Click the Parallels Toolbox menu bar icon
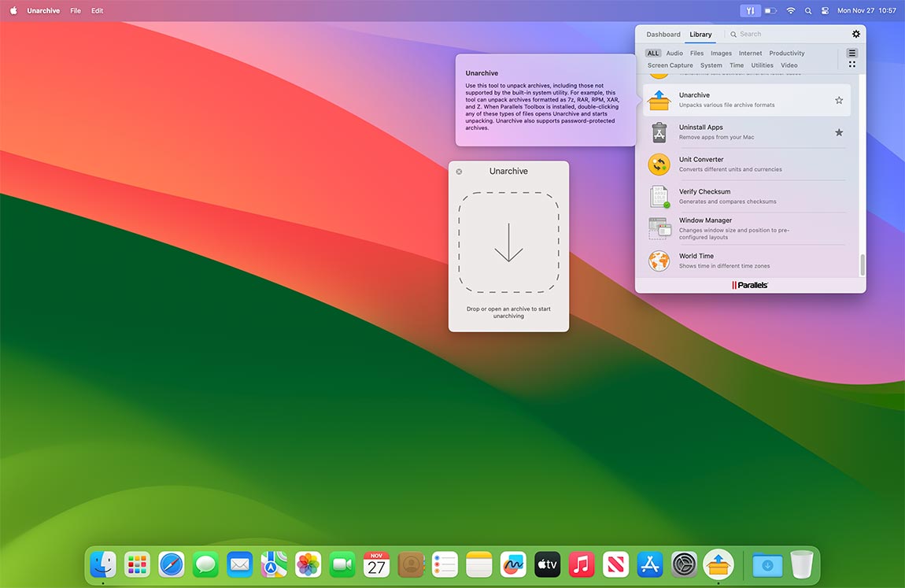The height and width of the screenshot is (588, 905). 750,11
